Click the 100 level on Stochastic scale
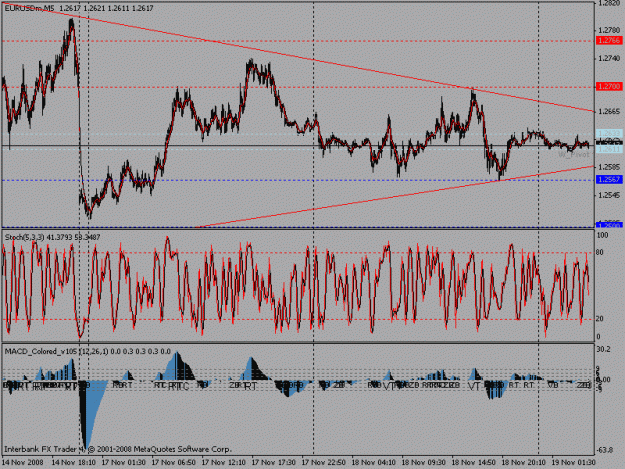This screenshot has width=625, height=469. point(602,235)
